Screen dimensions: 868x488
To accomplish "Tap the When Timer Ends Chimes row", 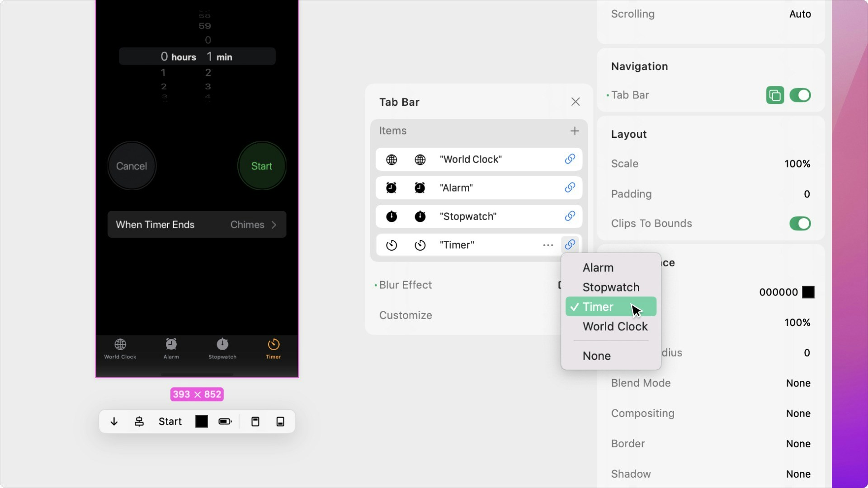I will point(197,225).
